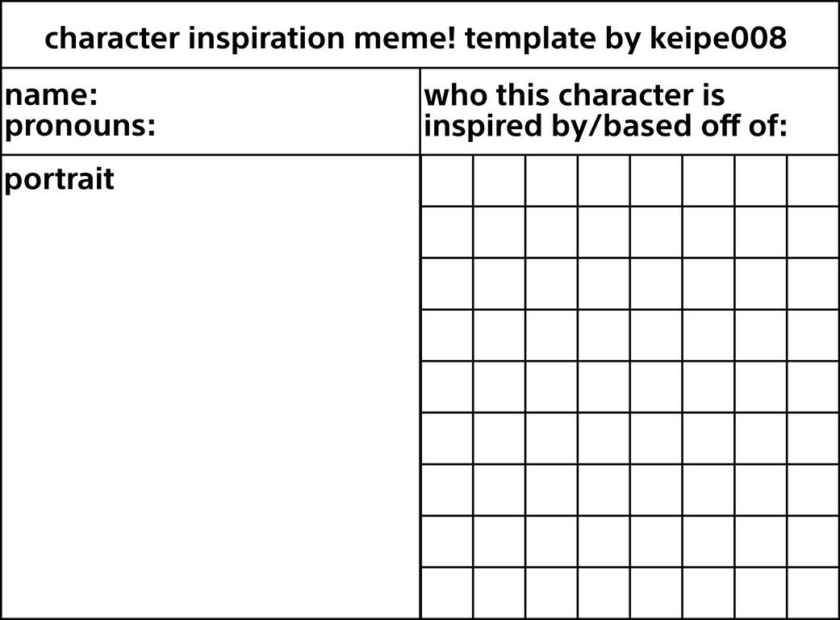Click the first cell in the grid's second row
The image size is (840, 620).
[447, 232]
